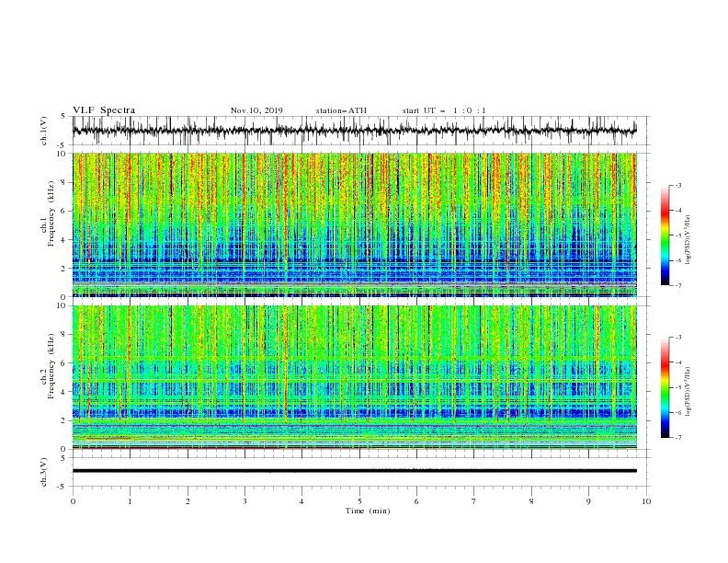Select the lower color bar beside ch.2 spectrogram
728x563 pixels.
pyautogui.click(x=665, y=387)
